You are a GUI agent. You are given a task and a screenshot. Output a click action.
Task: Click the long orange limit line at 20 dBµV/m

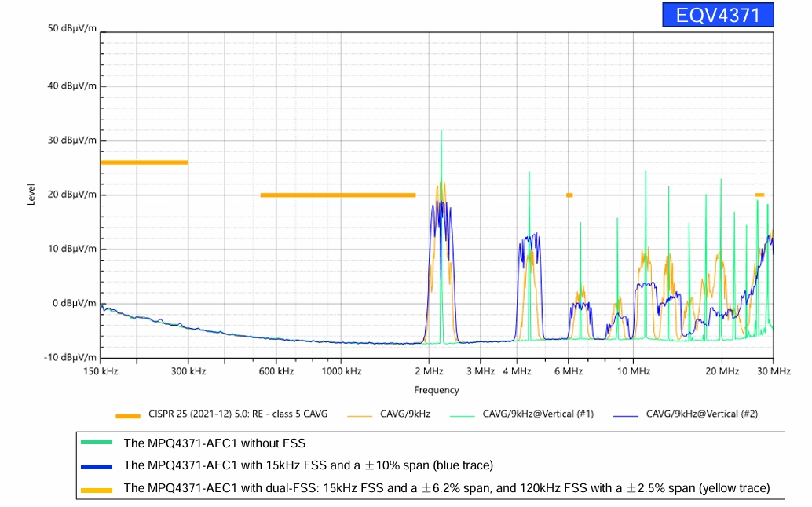[338, 195]
